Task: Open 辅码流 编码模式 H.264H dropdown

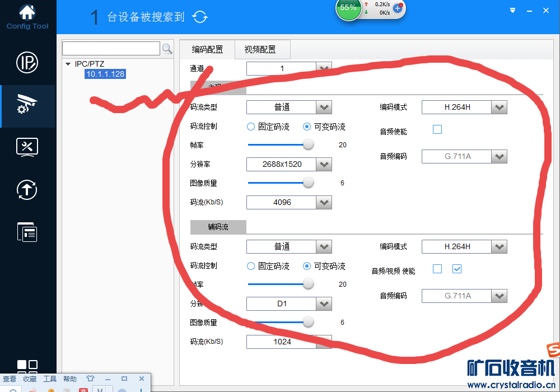Action: tap(464, 247)
